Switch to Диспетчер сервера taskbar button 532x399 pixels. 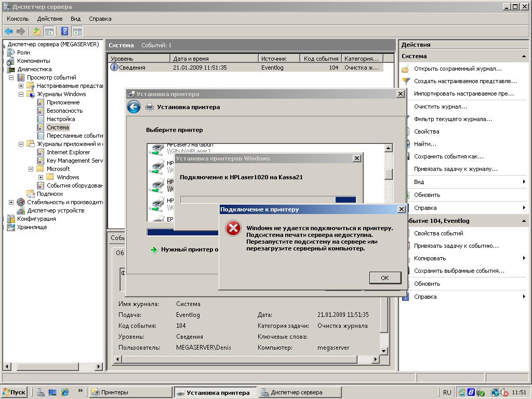coord(300,392)
